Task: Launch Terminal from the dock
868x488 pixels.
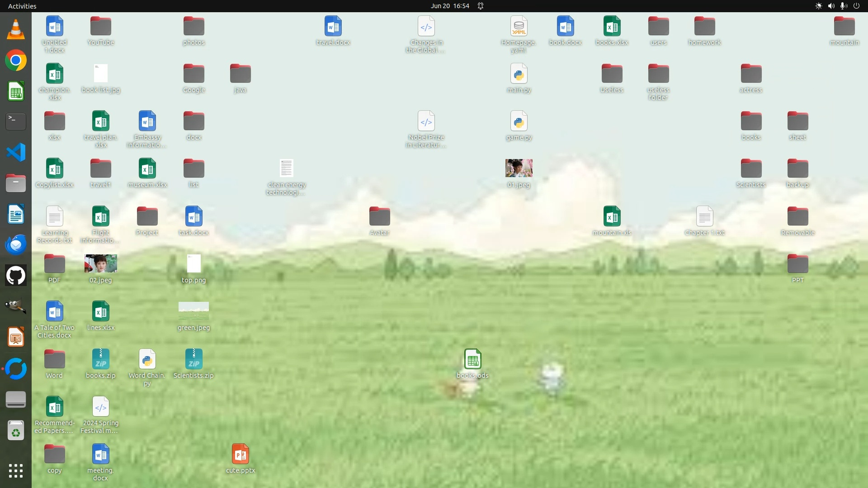Action: pyautogui.click(x=16, y=122)
